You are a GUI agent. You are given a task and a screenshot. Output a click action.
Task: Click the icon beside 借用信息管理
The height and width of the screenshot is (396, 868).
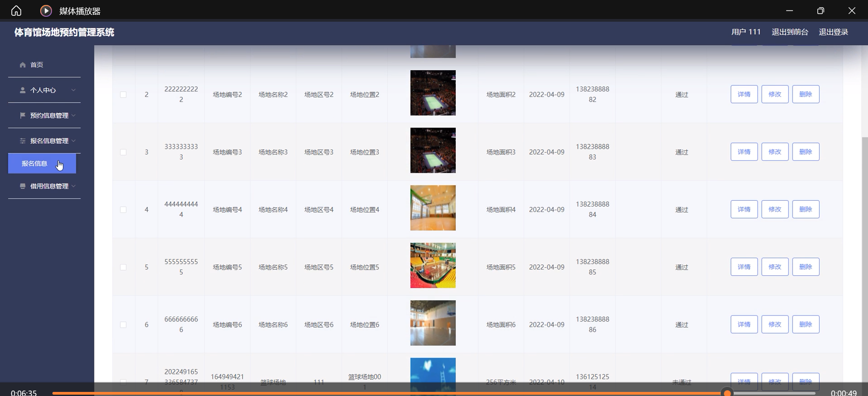coord(23,186)
